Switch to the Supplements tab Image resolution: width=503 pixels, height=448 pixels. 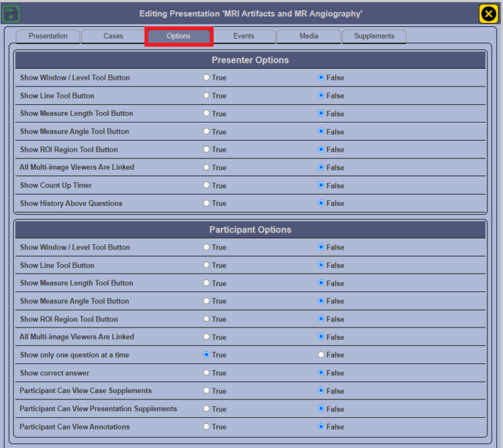[374, 36]
